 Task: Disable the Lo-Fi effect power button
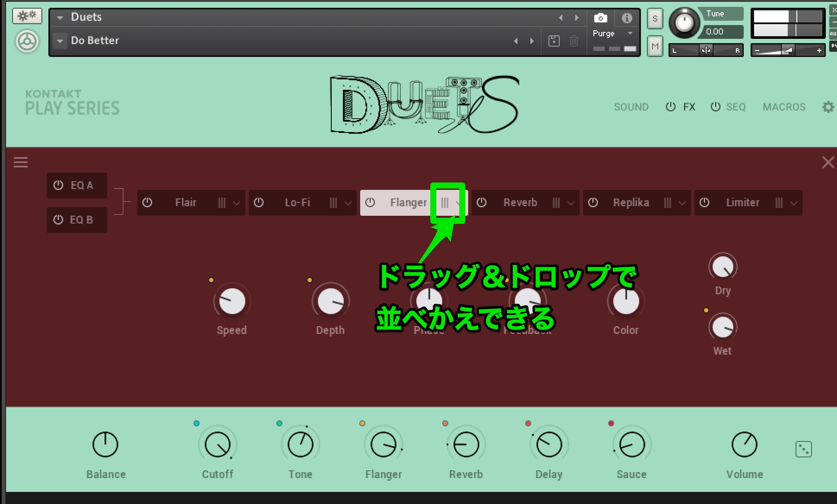click(x=259, y=202)
